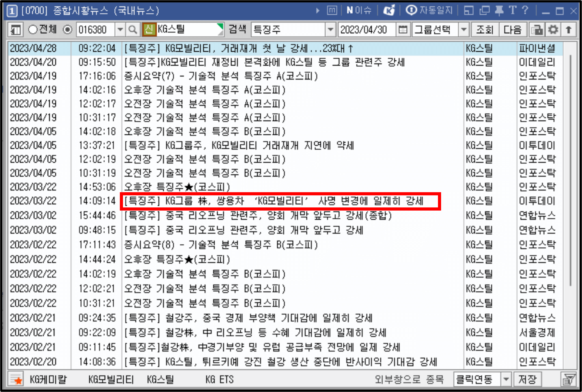Expand the stock code 016380 dropdown

click(x=121, y=30)
